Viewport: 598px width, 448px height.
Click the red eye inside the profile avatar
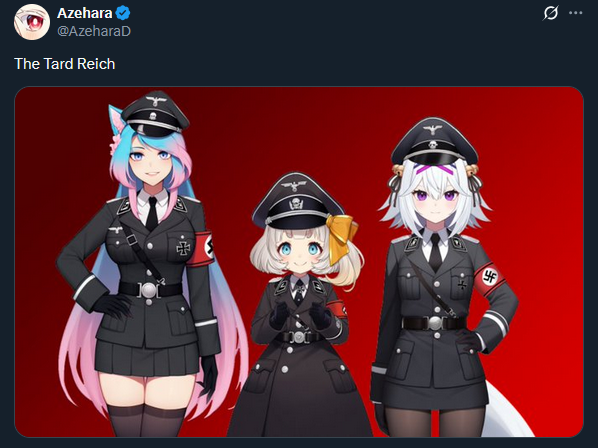[34, 22]
